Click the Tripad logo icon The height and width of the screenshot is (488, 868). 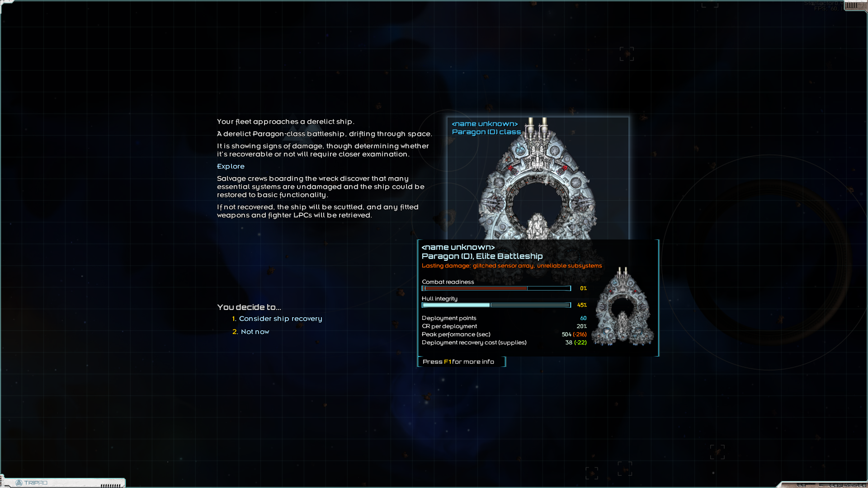pos(19,483)
